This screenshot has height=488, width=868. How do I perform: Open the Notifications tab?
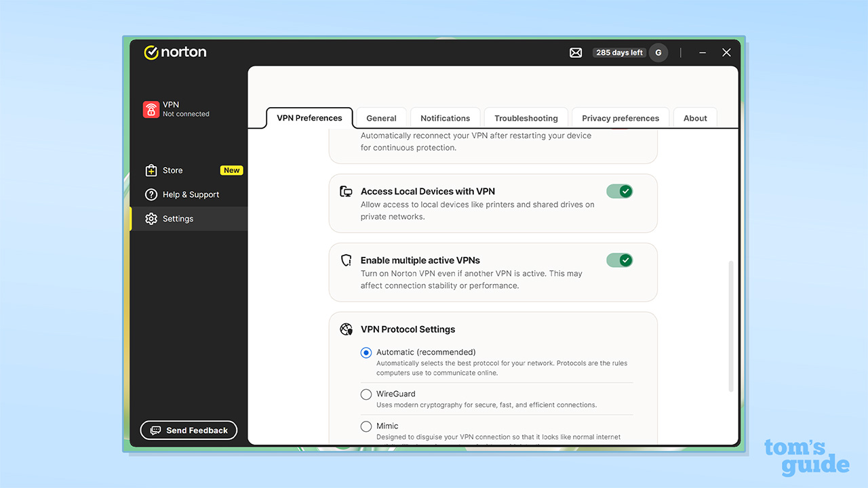click(445, 118)
